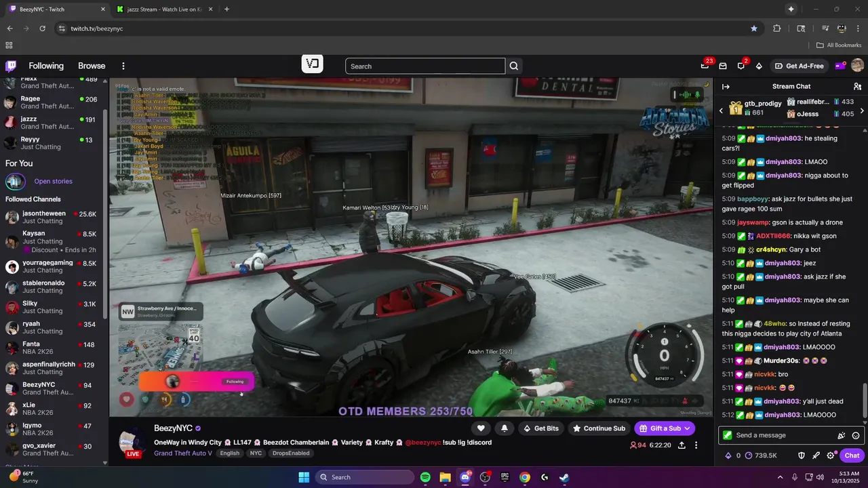Image resolution: width=868 pixels, height=488 pixels.
Task: Open a new browser tab
Action: pyautogui.click(x=226, y=9)
